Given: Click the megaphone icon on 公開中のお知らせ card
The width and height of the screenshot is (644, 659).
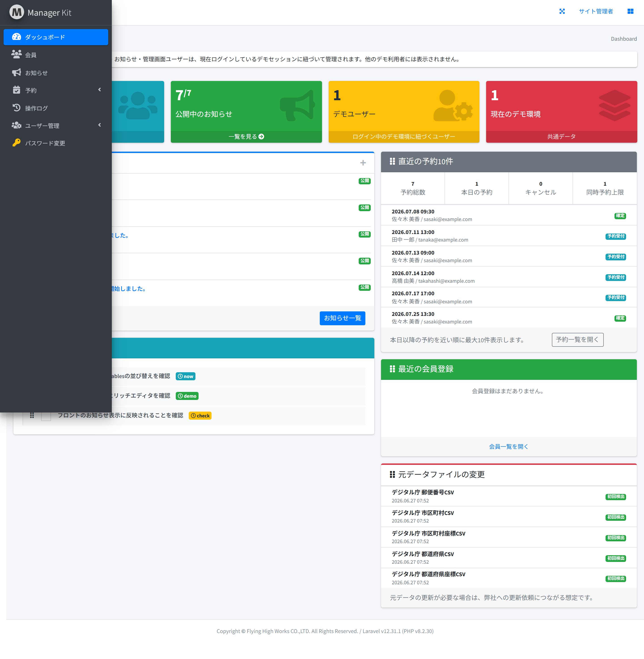Looking at the screenshot, I should 297,105.
